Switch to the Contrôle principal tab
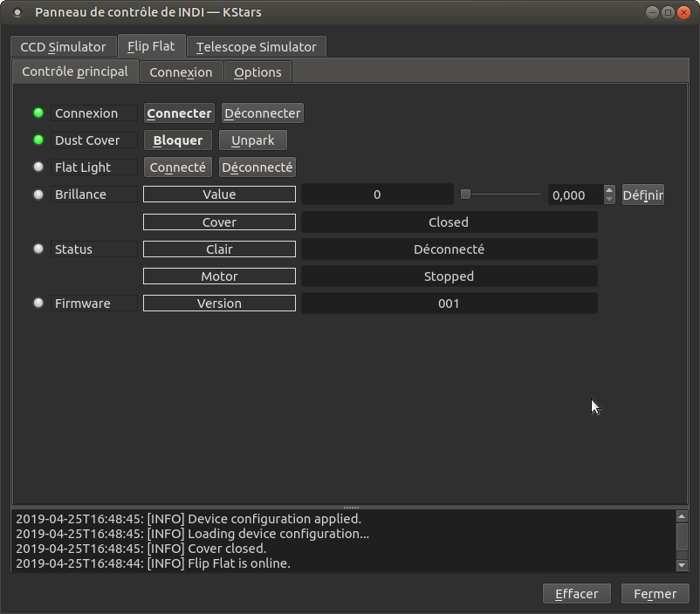The width and height of the screenshot is (700, 614). click(x=75, y=72)
